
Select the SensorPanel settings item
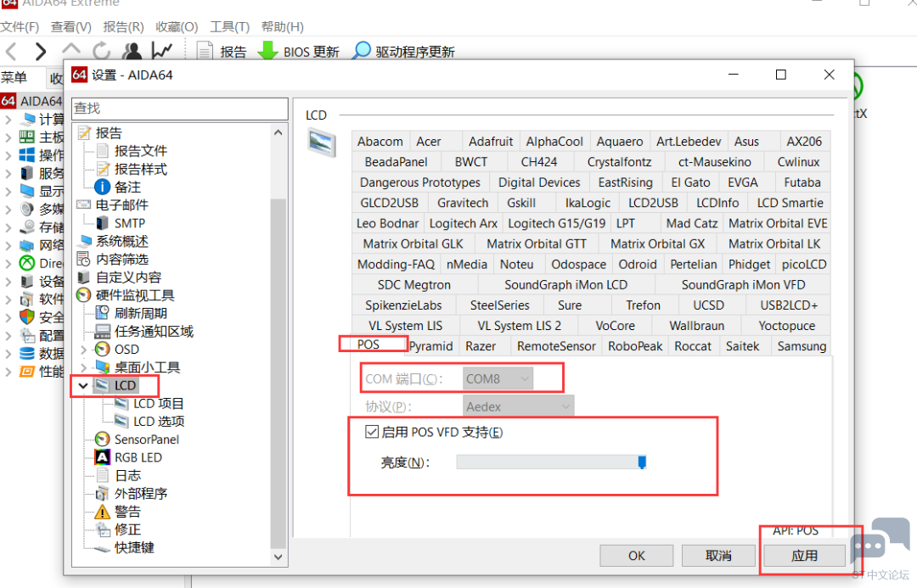(x=146, y=440)
